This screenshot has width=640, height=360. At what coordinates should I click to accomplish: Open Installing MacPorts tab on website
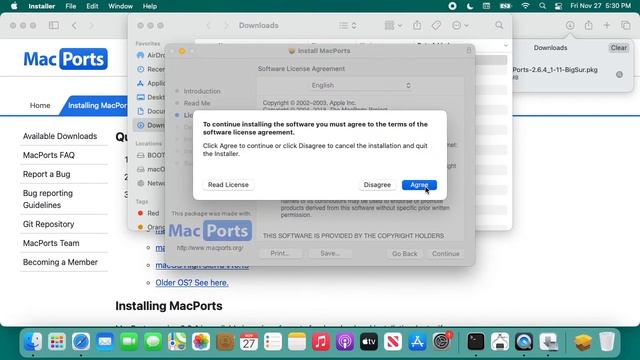(x=97, y=105)
